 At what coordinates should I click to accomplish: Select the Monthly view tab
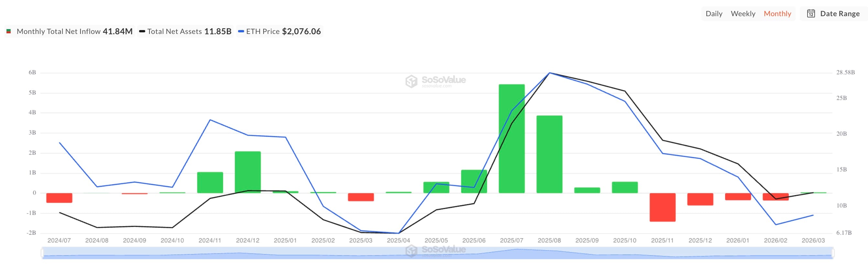[777, 14]
